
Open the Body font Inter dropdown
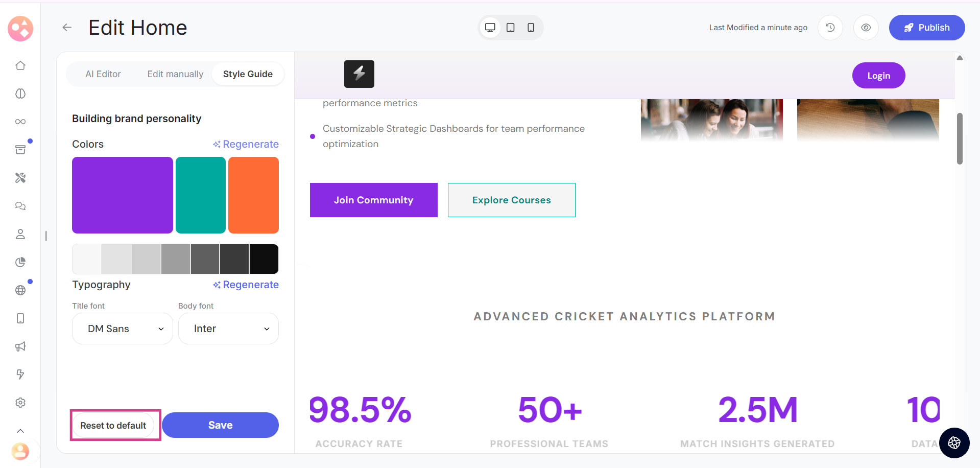228,329
